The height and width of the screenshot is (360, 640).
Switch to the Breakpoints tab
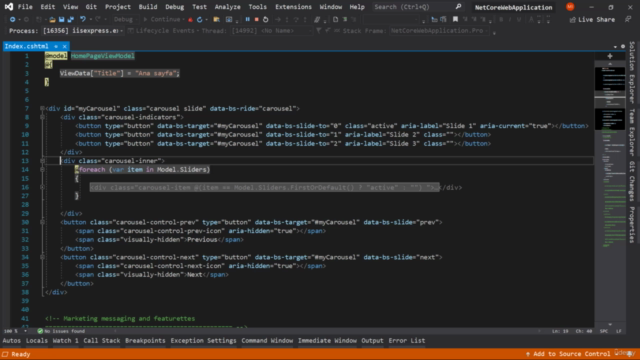coord(145,340)
